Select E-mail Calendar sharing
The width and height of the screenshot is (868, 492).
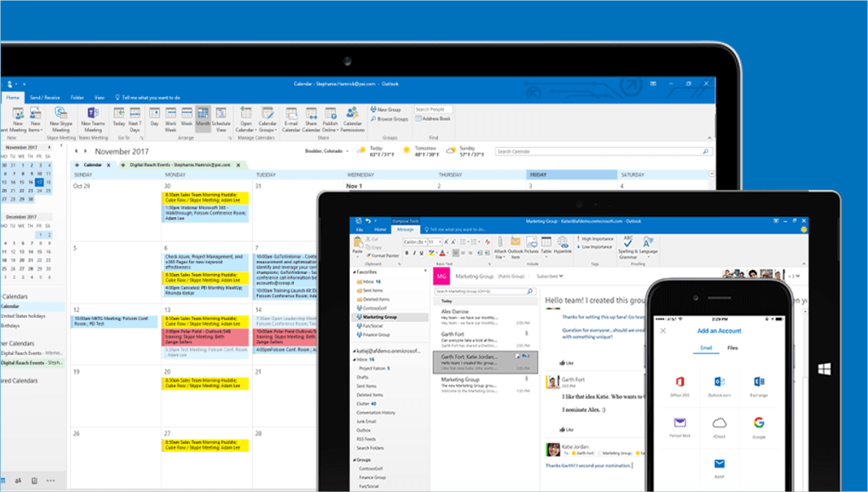click(291, 122)
